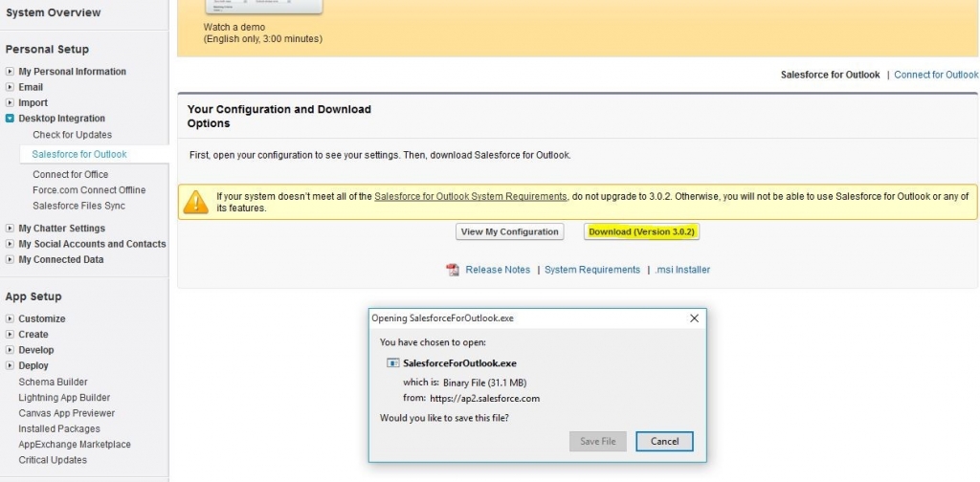Click the Personal Setup heading
Viewport: 980px width, 482px height.
pyautogui.click(x=47, y=49)
